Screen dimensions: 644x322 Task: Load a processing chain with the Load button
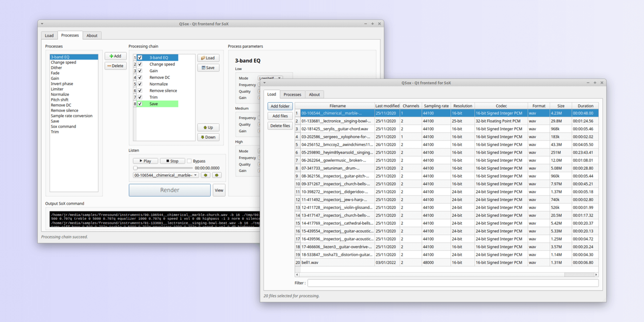pos(208,58)
